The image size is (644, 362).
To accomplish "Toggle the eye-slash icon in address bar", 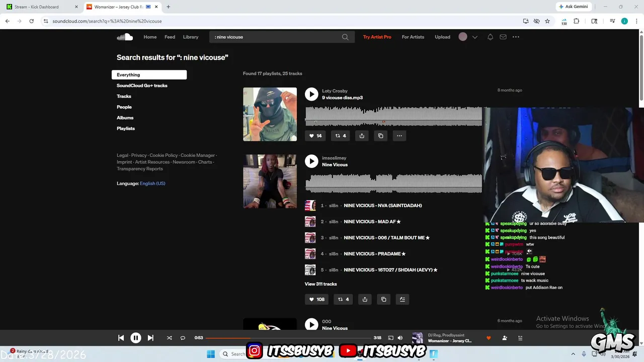I will pyautogui.click(x=537, y=21).
